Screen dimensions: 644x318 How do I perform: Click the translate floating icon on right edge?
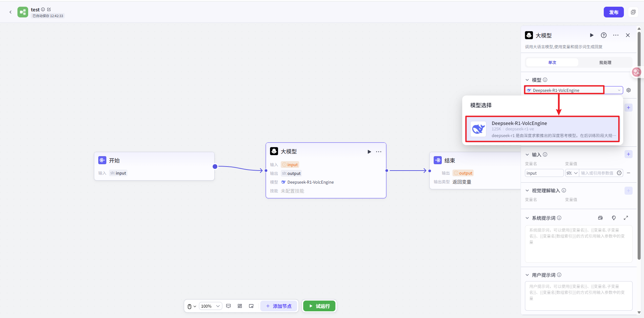point(636,72)
